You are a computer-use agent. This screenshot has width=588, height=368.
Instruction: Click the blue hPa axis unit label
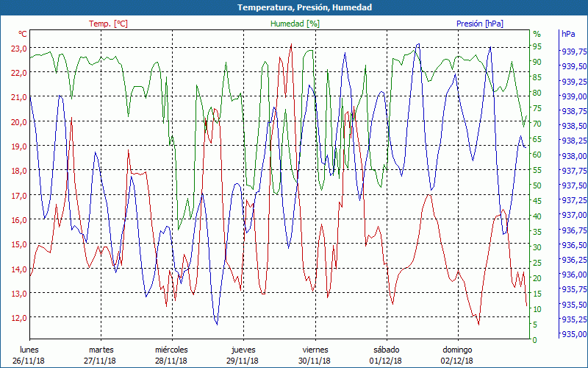coord(568,34)
